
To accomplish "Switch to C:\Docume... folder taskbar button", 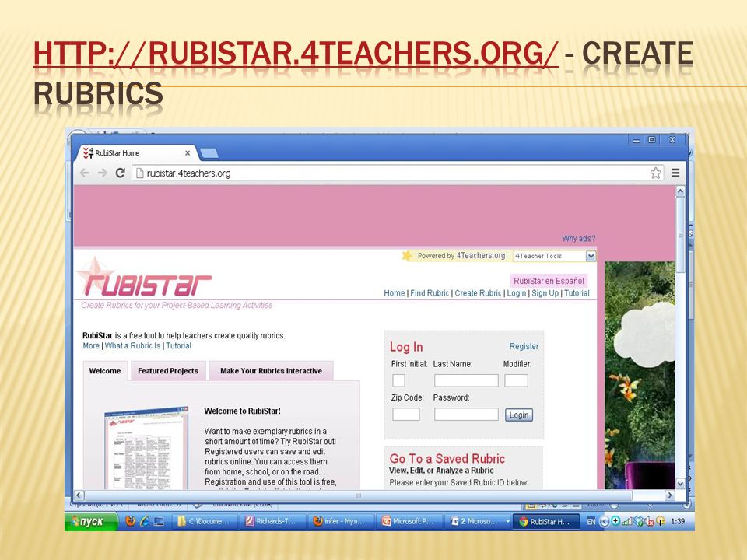I will (204, 521).
